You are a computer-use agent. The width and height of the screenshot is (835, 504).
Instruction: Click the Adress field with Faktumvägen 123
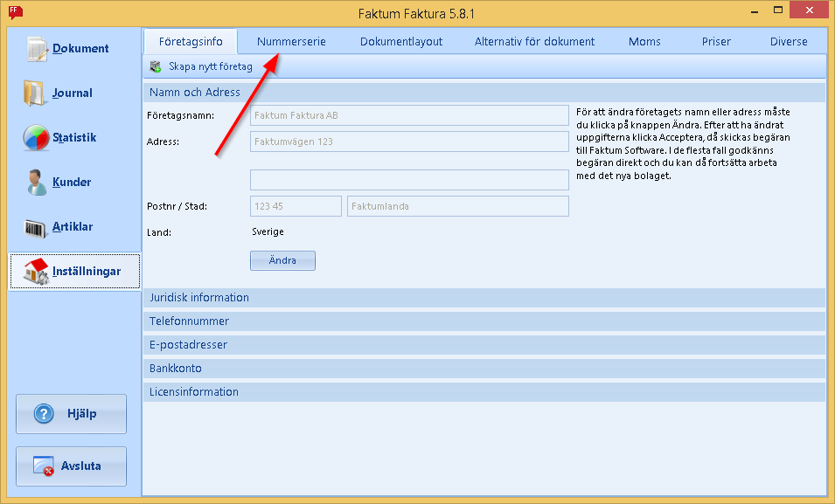[409, 142]
